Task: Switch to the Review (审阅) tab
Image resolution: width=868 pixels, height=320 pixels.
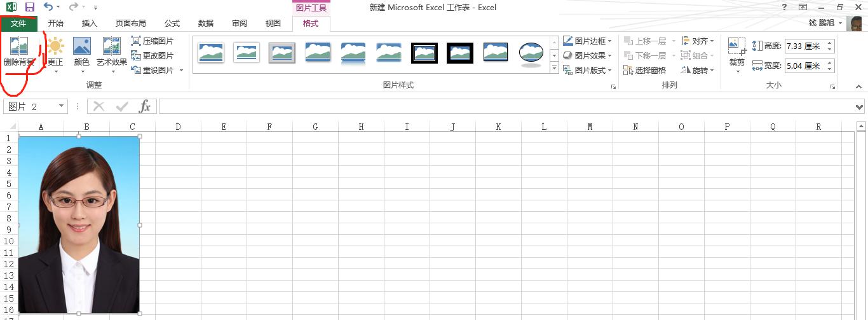Action: click(240, 24)
